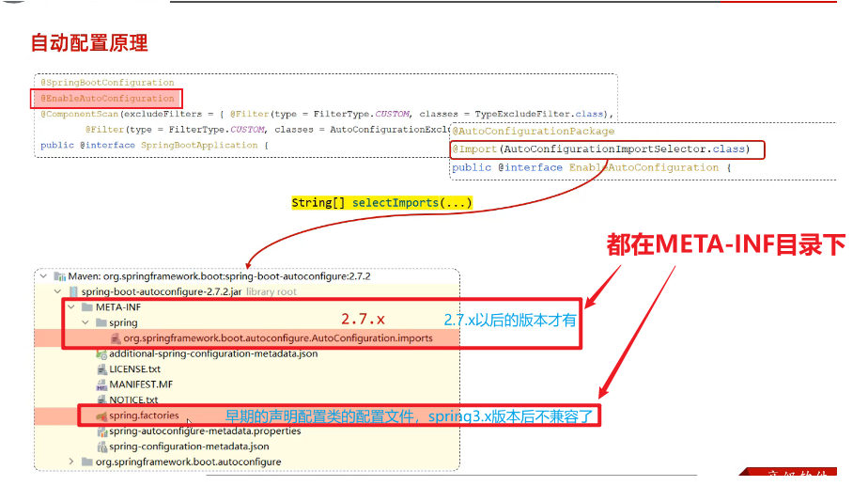Collapse the spring-boot-autoconfigure-2.7.2.jar node
The image size is (868, 486).
(57, 291)
